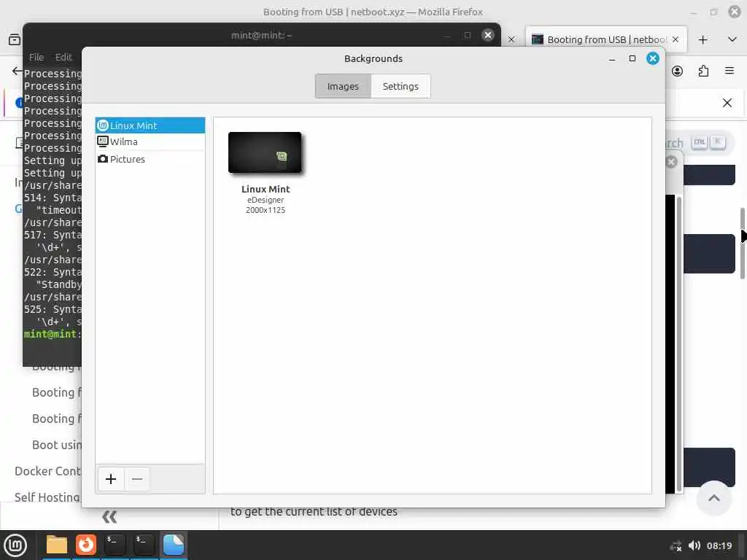Add a new folder with plus button
This screenshot has width=747, height=560.
pos(111,478)
